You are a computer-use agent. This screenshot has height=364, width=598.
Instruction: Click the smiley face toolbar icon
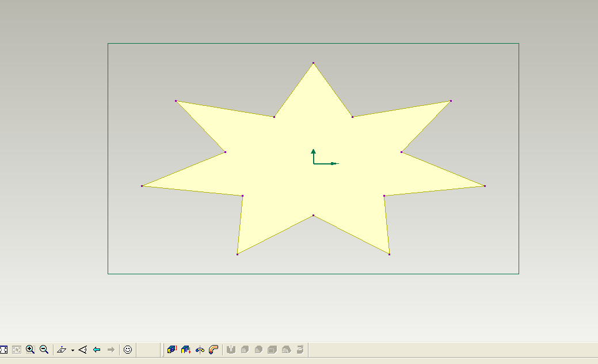tap(128, 348)
